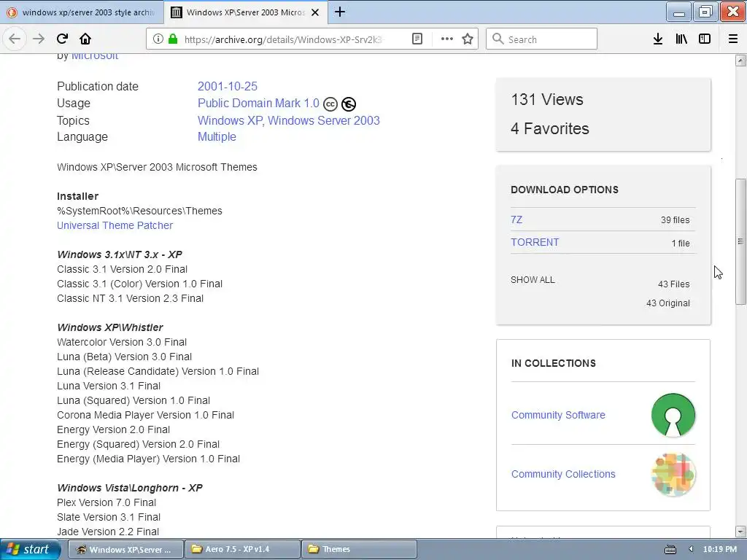Click 'Corona Media Player Version 1.0 Final' line
747x560 pixels.
coord(145,415)
